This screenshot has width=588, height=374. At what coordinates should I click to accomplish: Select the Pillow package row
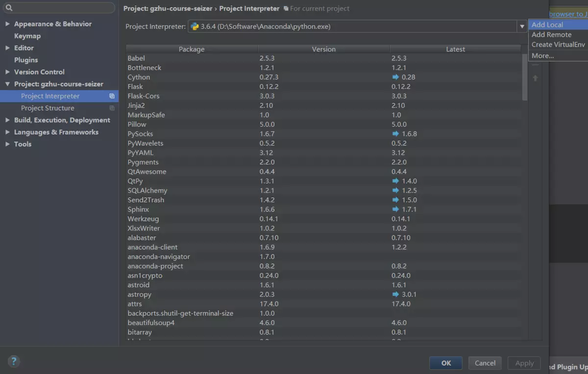[x=324, y=124]
